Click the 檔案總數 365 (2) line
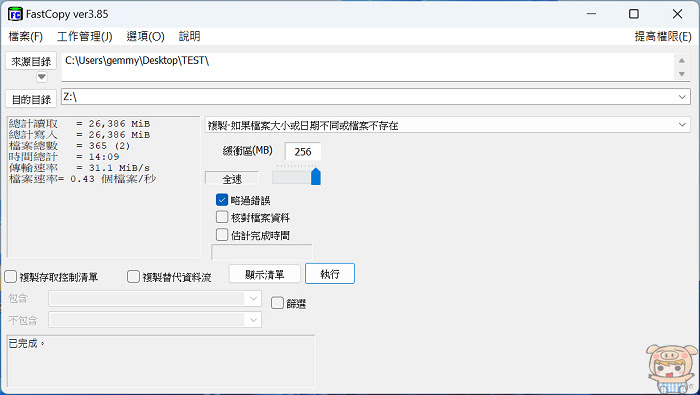 (69, 146)
